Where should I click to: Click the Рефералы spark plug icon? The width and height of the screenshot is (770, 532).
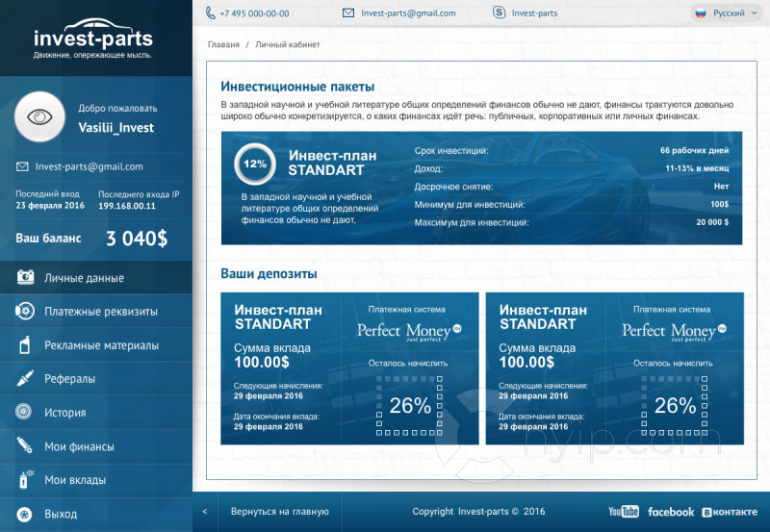click(25, 378)
